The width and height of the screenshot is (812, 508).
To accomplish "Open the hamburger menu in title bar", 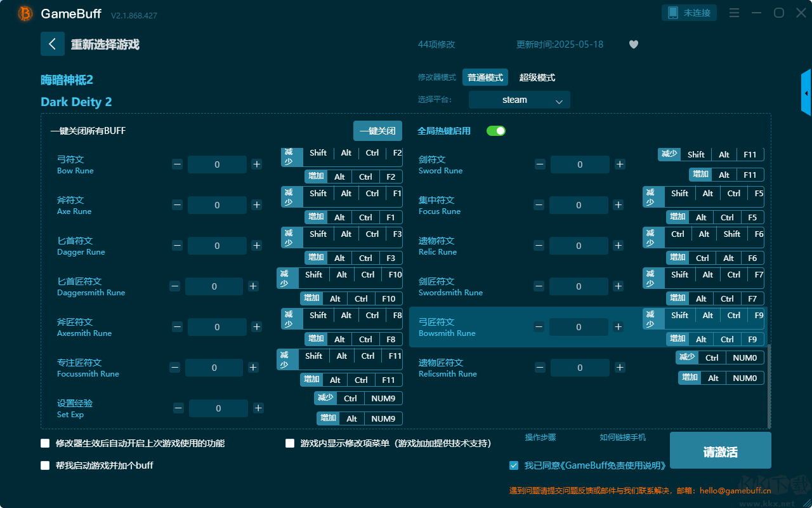I will (734, 13).
